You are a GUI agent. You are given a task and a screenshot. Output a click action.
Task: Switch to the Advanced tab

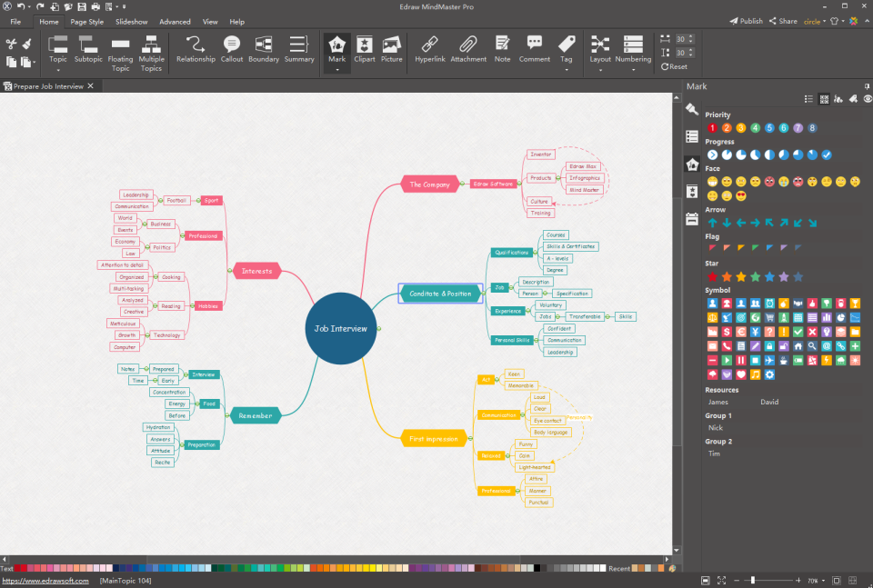pos(175,22)
